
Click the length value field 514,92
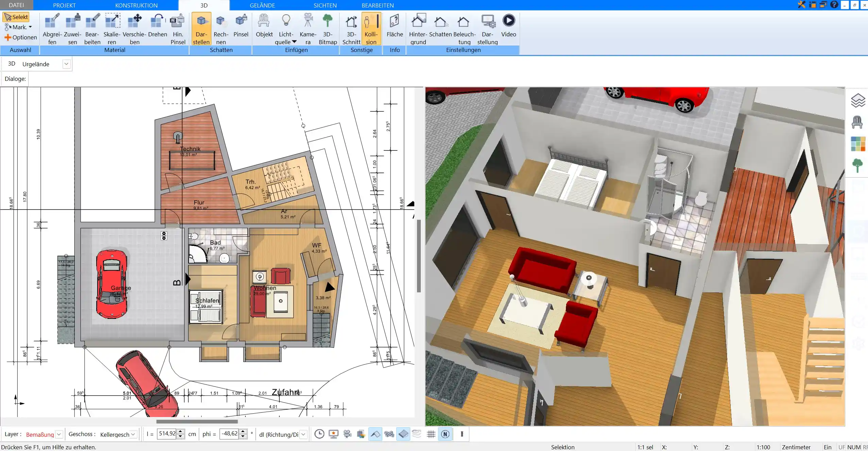tap(167, 434)
